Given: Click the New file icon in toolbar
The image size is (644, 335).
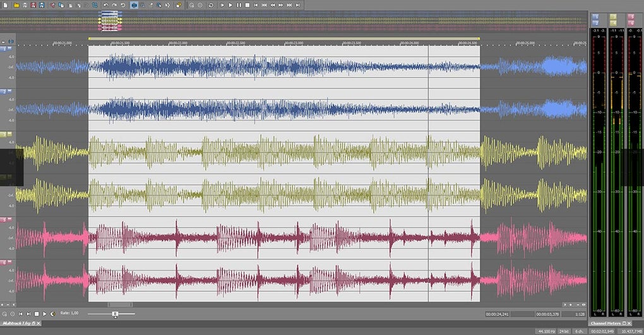Looking at the screenshot, I should 6,5.
